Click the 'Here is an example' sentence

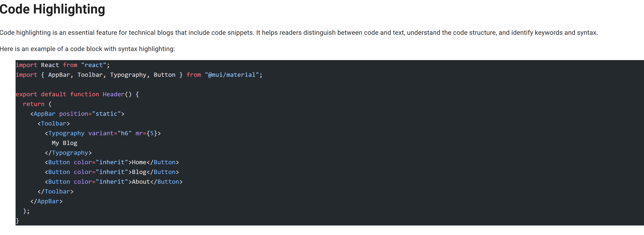click(x=87, y=49)
